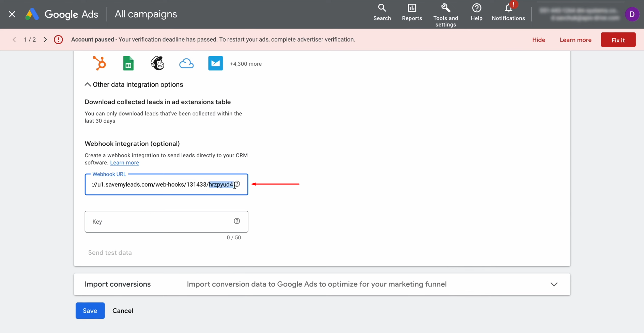Click the Download collected leads heading
Viewport: 644px width, 333px height.
coord(158,102)
